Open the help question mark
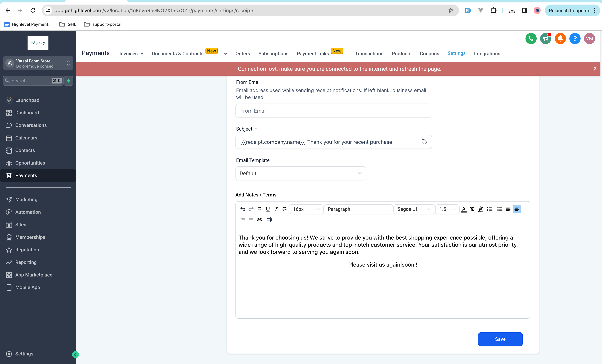 (x=575, y=38)
